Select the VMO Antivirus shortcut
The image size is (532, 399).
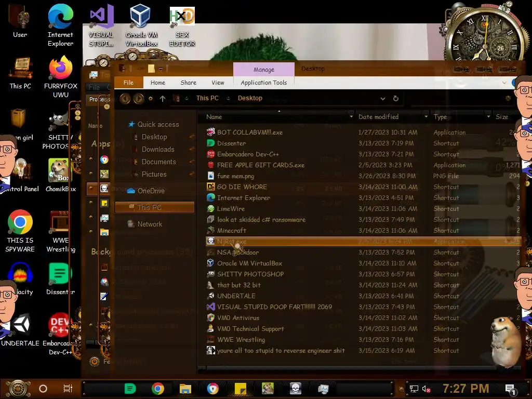tap(363, 318)
